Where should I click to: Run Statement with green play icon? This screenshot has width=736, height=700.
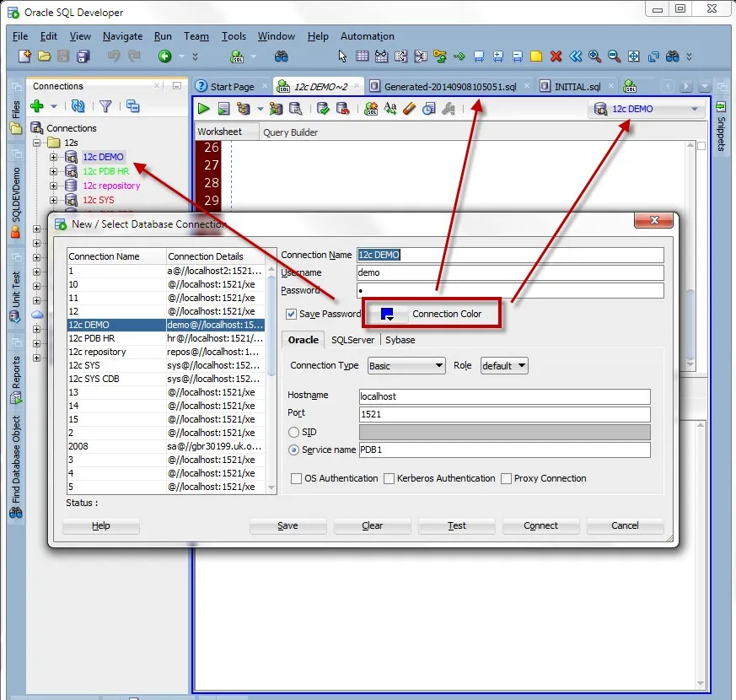(x=203, y=109)
